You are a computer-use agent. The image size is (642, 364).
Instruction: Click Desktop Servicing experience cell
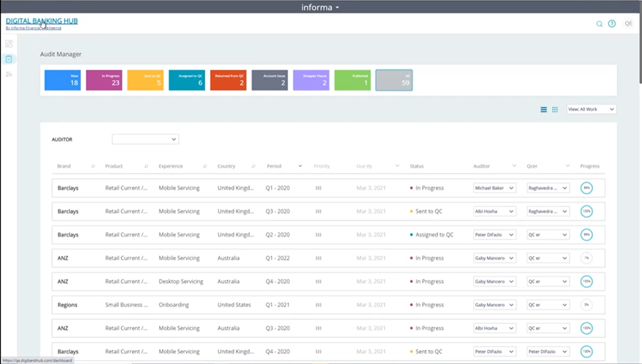click(181, 281)
